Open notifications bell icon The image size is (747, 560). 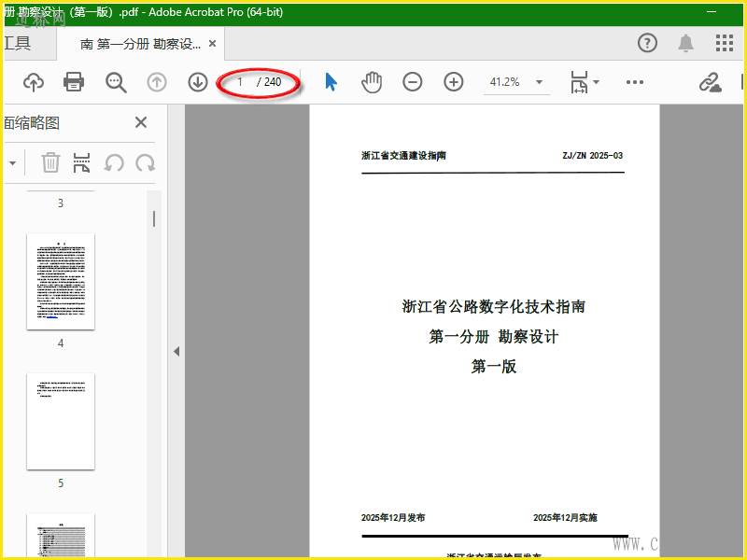pos(686,43)
